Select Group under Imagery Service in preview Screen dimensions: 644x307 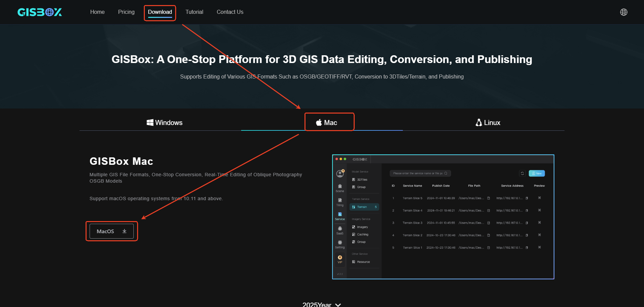[359, 242]
